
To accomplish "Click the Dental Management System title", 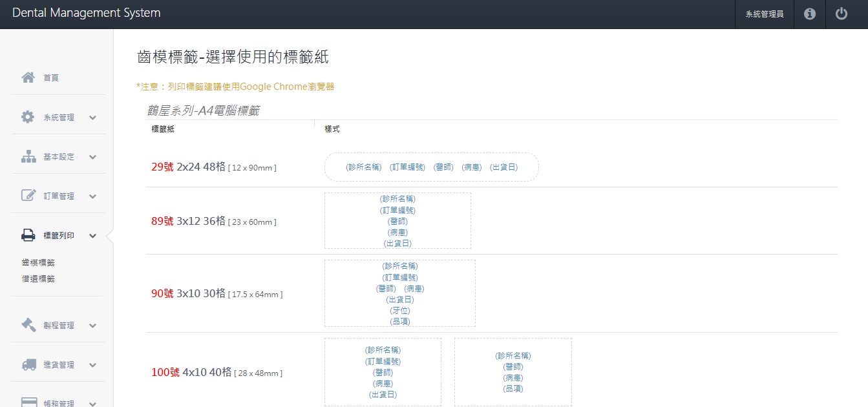I will pyautogui.click(x=87, y=13).
